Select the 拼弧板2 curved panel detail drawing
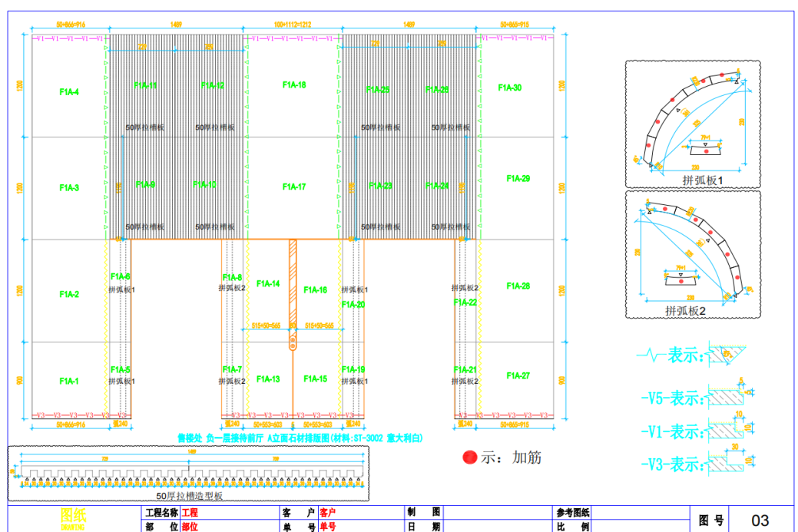Image resolution: width=798 pixels, height=532 pixels. pyautogui.click(x=692, y=253)
